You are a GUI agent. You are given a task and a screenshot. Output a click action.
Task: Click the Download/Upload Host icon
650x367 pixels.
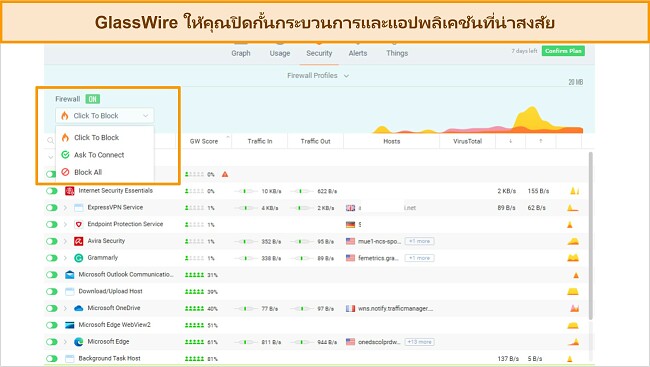[70, 292]
